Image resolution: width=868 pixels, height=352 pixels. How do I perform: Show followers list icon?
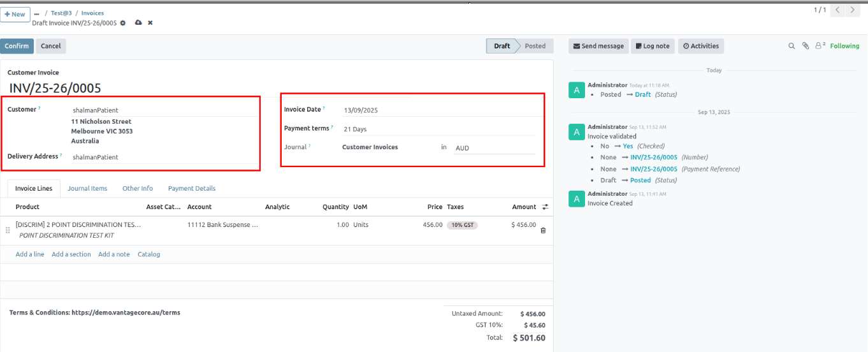click(820, 46)
